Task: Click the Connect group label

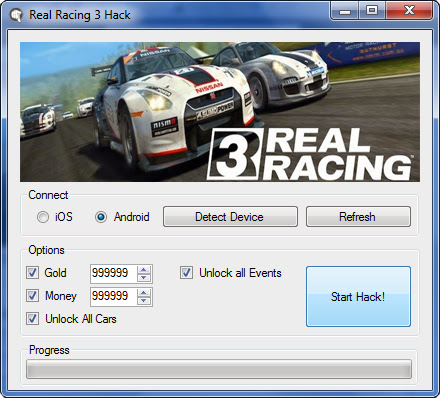Action: tap(48, 195)
